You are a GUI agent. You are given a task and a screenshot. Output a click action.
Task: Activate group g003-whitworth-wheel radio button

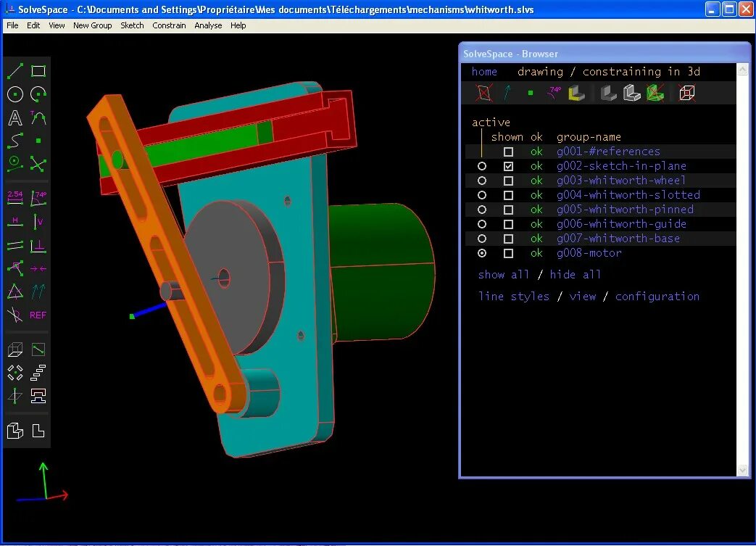click(482, 181)
